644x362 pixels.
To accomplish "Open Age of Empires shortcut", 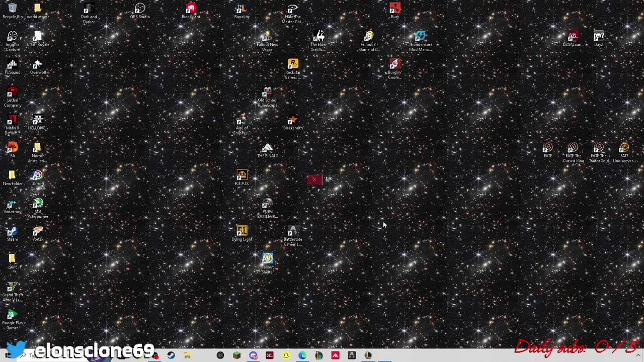I will (242, 124).
